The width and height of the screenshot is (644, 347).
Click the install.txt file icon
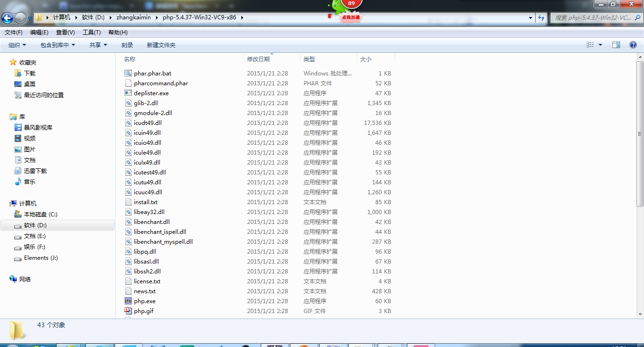tap(128, 202)
